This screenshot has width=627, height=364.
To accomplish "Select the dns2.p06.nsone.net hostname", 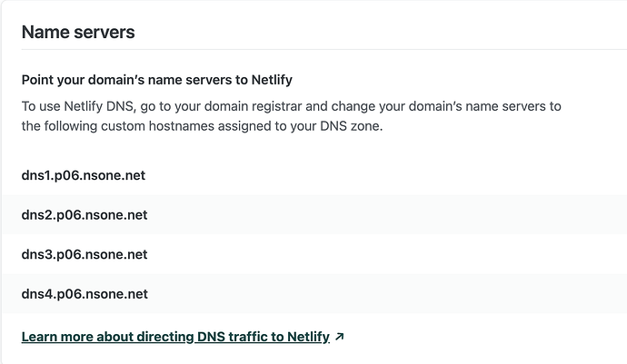I will tap(85, 215).
